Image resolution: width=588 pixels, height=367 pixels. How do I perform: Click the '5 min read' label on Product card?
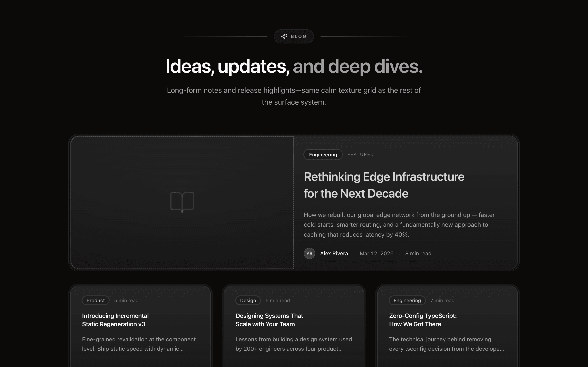pyautogui.click(x=126, y=300)
